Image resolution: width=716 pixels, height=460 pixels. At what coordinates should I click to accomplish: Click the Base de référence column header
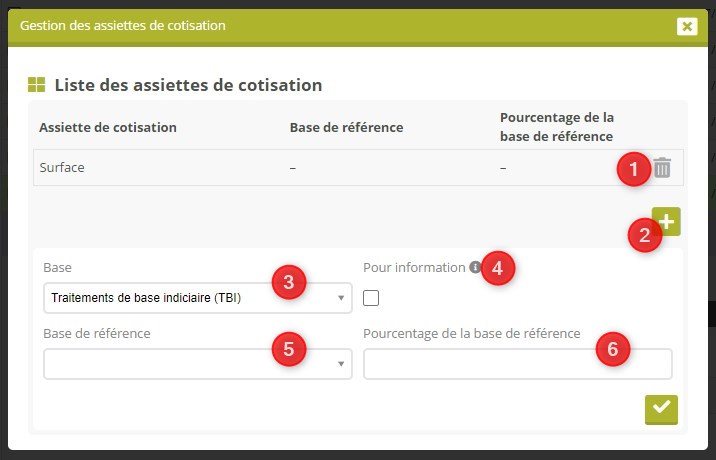[346, 127]
